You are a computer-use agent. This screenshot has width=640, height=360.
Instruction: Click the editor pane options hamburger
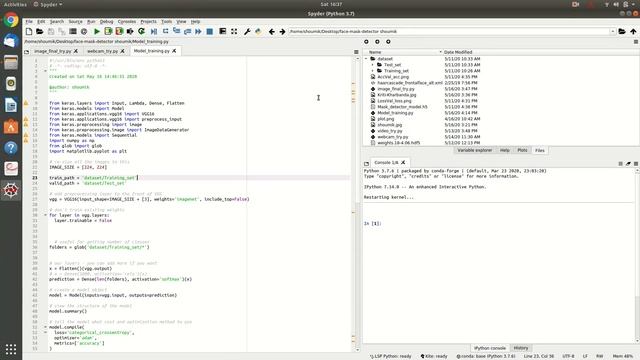(x=356, y=52)
